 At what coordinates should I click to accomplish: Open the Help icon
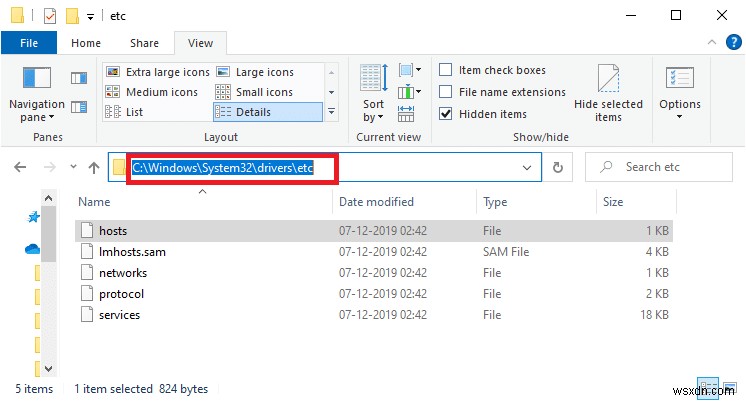[x=734, y=42]
